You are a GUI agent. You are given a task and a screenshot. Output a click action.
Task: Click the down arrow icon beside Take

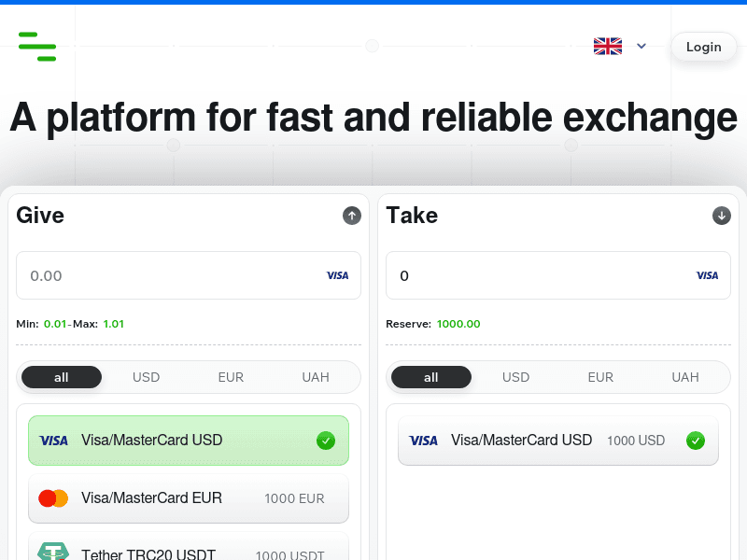(x=722, y=216)
